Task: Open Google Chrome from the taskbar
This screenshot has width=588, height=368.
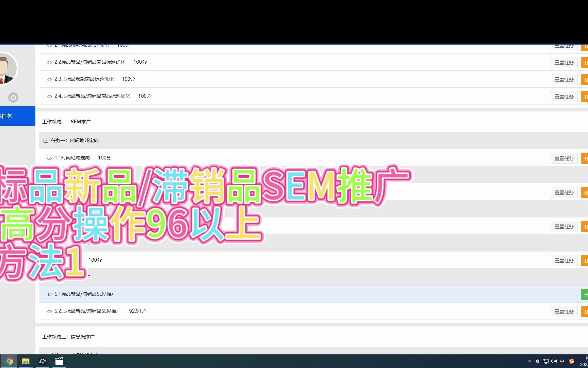Action: tap(9, 361)
